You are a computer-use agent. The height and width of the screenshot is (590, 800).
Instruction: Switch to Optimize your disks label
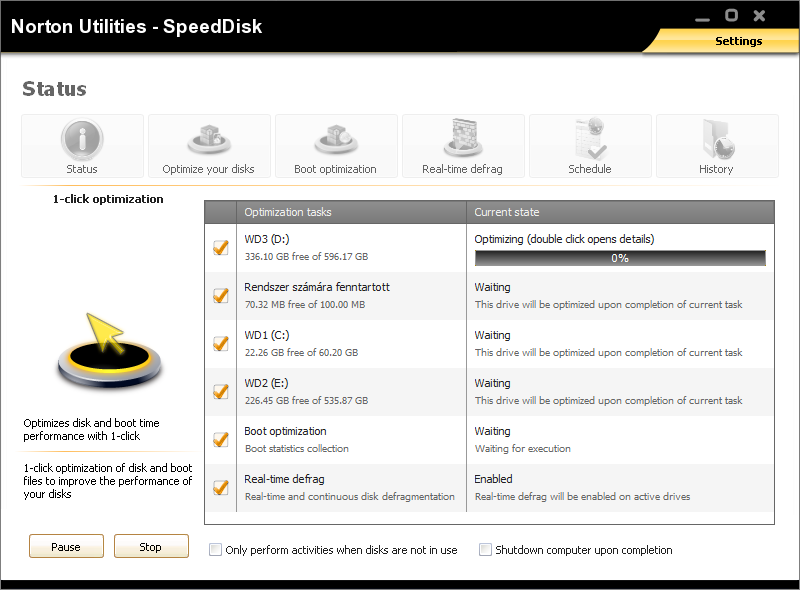pyautogui.click(x=208, y=169)
